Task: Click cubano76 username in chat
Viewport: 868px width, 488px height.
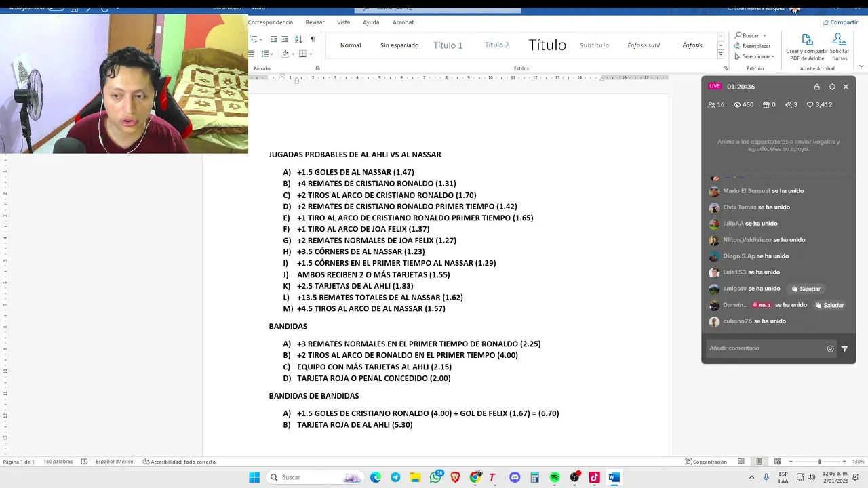Action: click(x=737, y=321)
